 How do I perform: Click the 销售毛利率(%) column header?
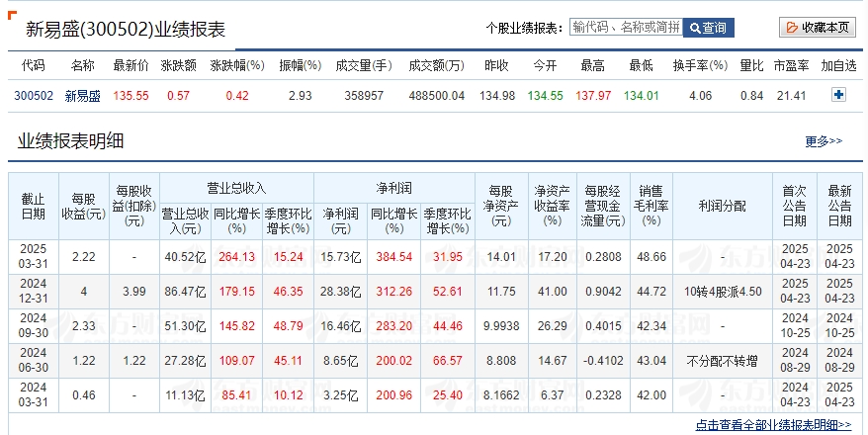(651, 207)
